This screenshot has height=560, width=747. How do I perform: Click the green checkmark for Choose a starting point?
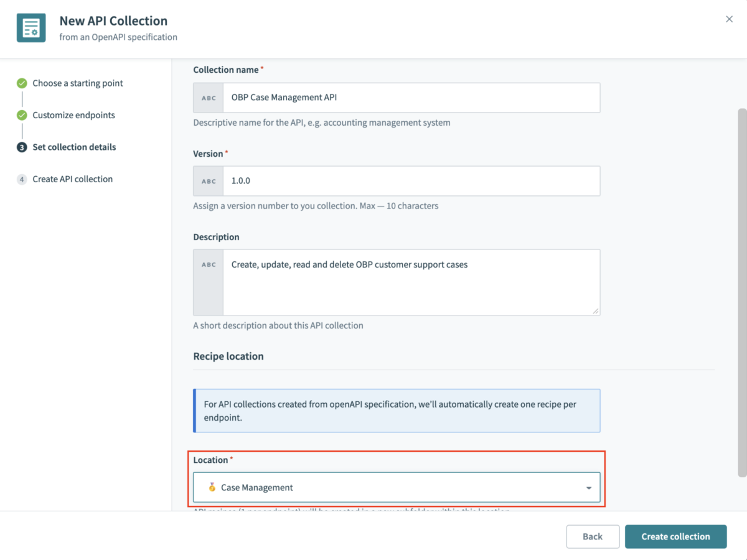21,83
